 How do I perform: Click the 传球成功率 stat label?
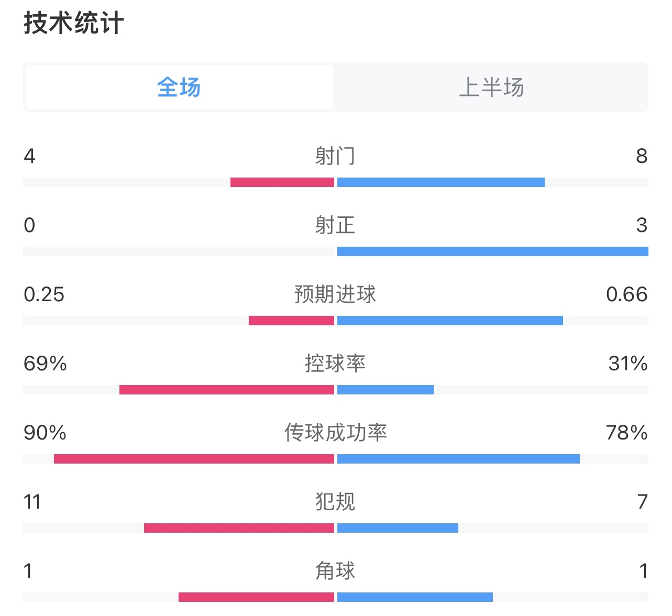click(x=335, y=433)
